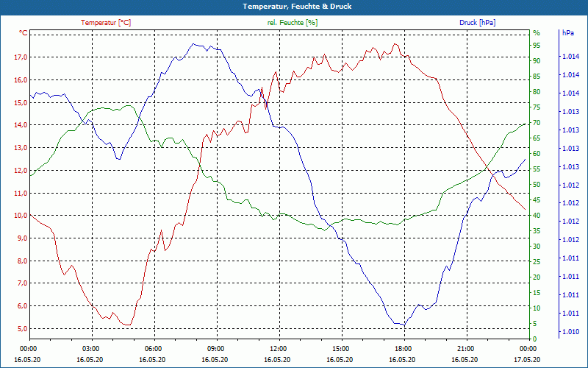Select the blue "Druck [hPa]" legend label
Viewport: 588px width, 368px height.
click(477, 23)
